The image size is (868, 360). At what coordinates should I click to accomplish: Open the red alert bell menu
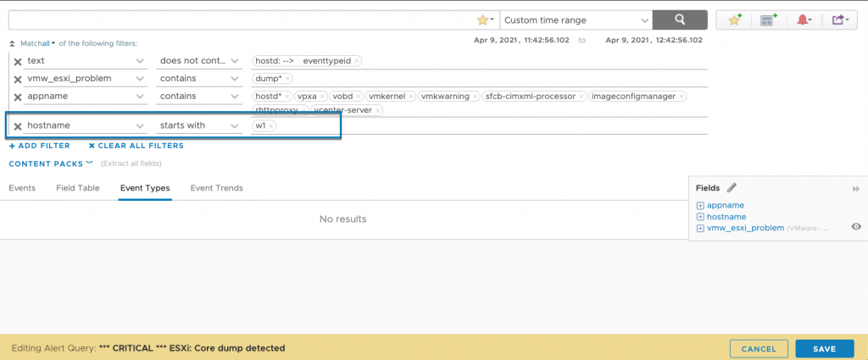tap(804, 20)
